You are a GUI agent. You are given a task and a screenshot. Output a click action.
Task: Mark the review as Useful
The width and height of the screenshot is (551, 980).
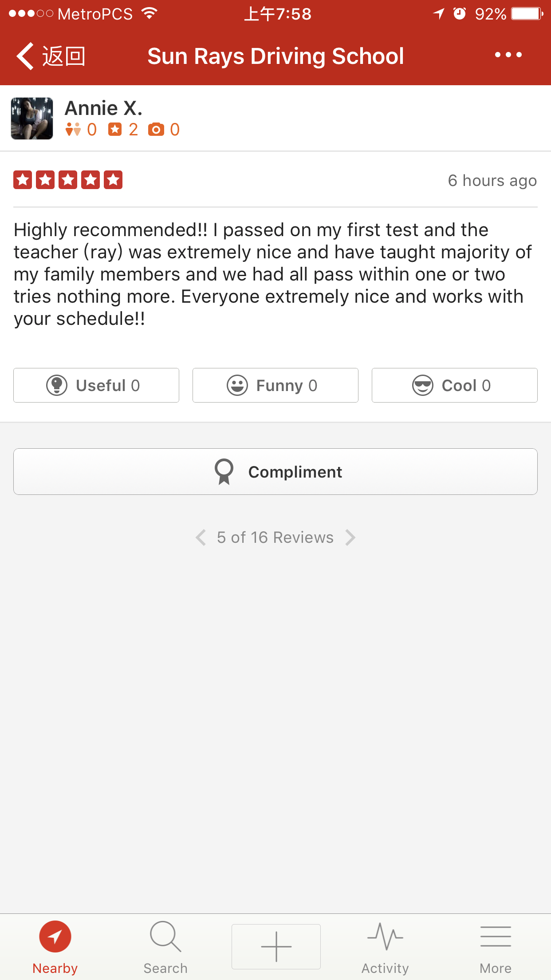point(96,385)
